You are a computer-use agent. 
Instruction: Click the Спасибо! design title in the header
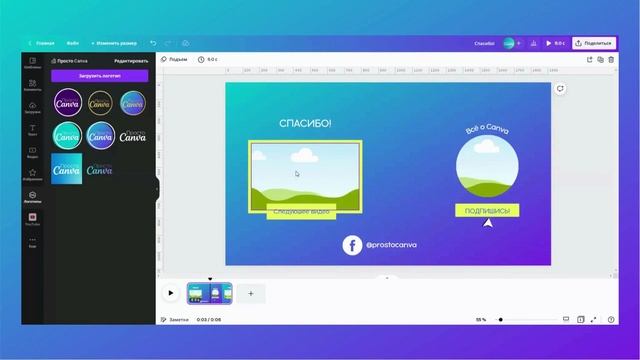tap(484, 43)
